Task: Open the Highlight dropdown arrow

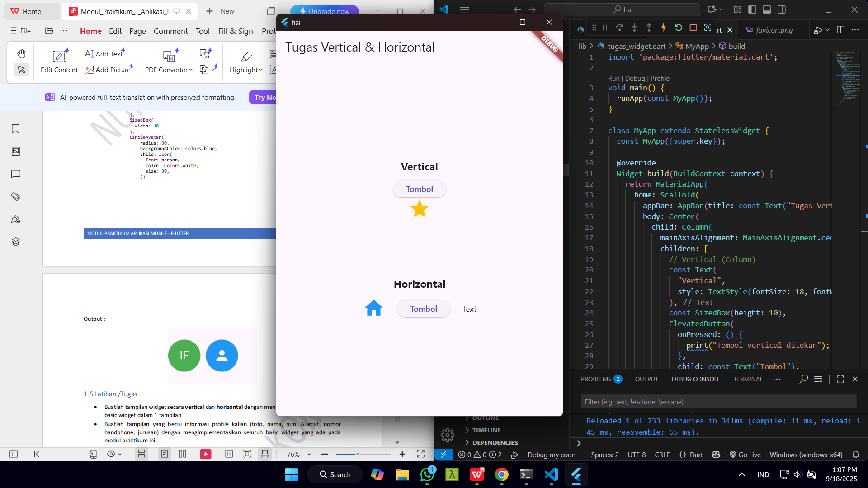Action: pyautogui.click(x=261, y=70)
